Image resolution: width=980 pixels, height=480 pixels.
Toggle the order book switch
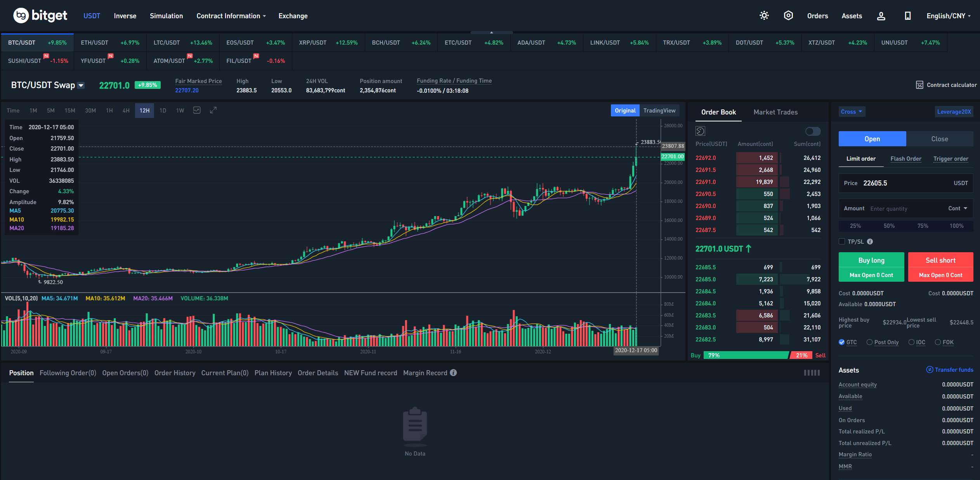click(x=813, y=131)
